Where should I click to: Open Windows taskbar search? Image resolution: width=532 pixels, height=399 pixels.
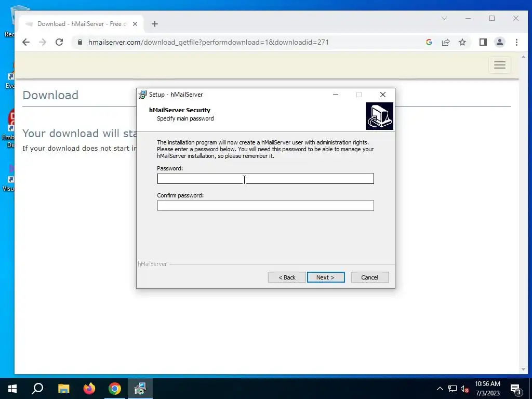click(x=37, y=389)
